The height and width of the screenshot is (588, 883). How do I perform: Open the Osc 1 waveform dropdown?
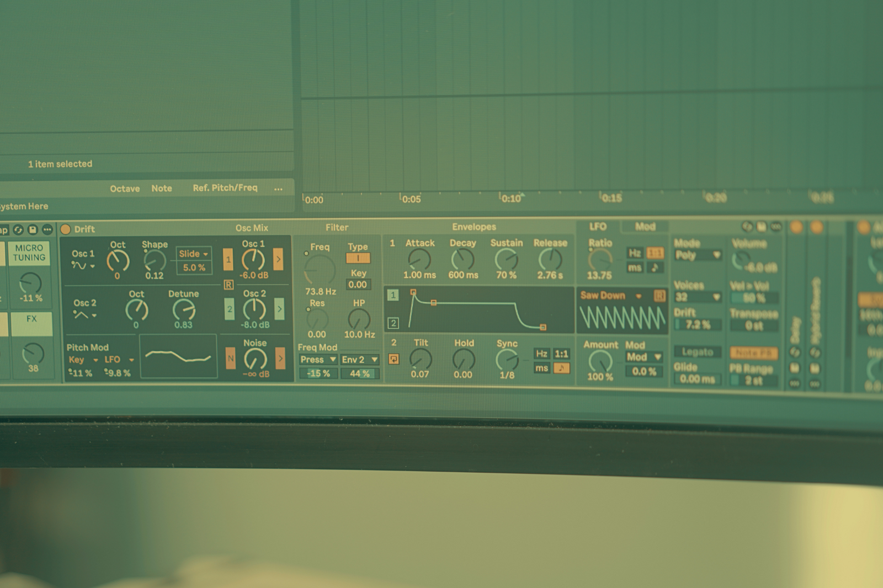click(x=82, y=266)
